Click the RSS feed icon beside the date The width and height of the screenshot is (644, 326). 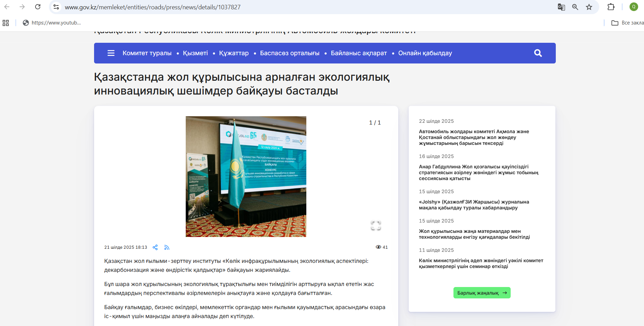tap(167, 247)
